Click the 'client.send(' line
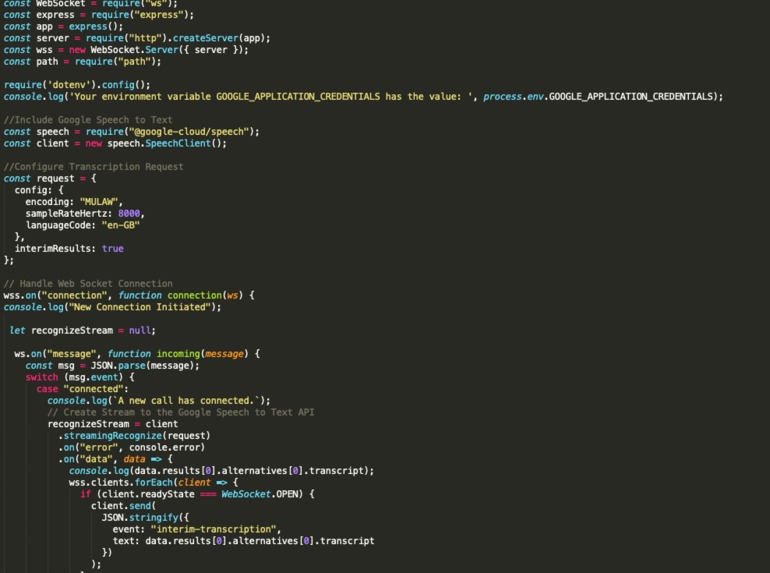Image resolution: width=770 pixels, height=573 pixels. pyautogui.click(x=123, y=506)
